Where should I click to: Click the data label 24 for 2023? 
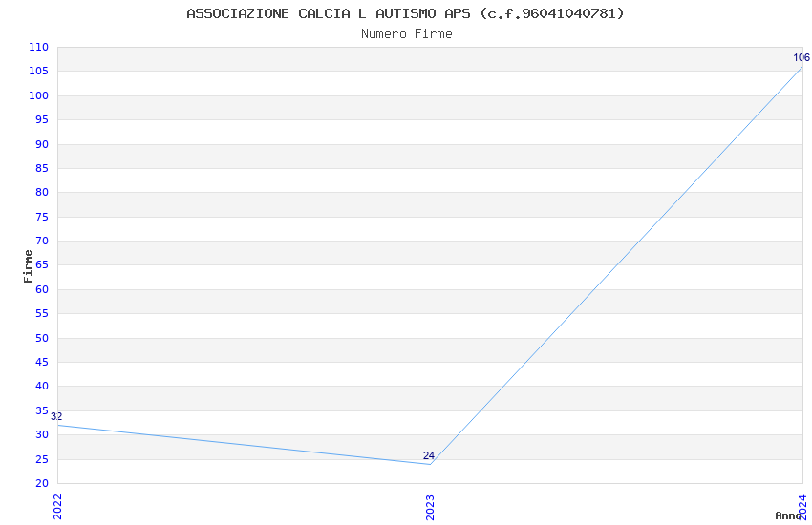pyautogui.click(x=429, y=455)
